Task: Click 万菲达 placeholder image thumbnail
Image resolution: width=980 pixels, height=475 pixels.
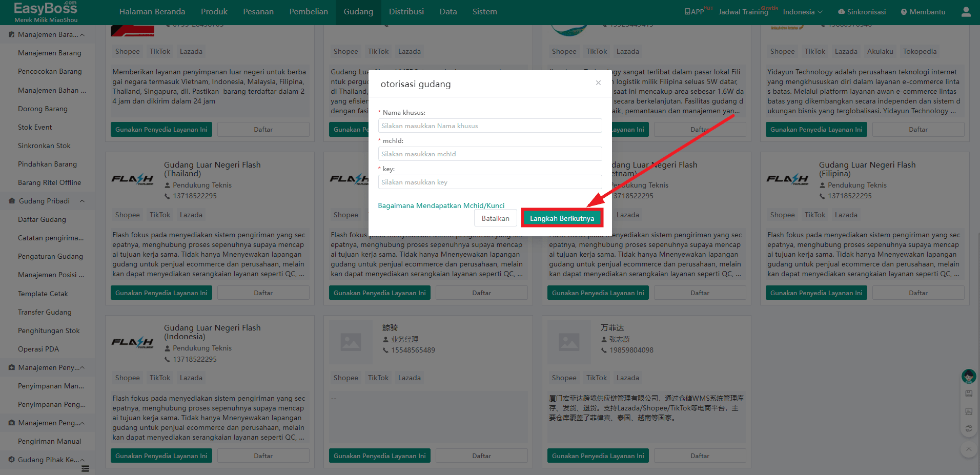Action: [569, 342]
